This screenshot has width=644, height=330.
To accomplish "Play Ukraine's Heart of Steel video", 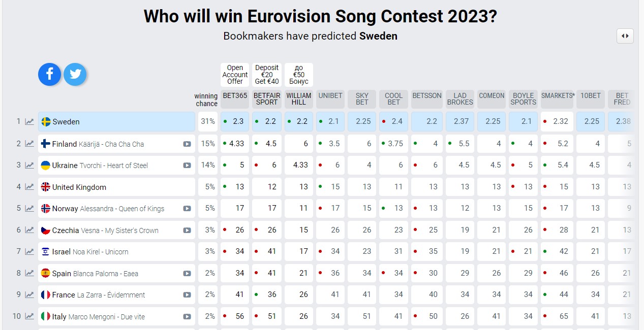I will 187,166.
